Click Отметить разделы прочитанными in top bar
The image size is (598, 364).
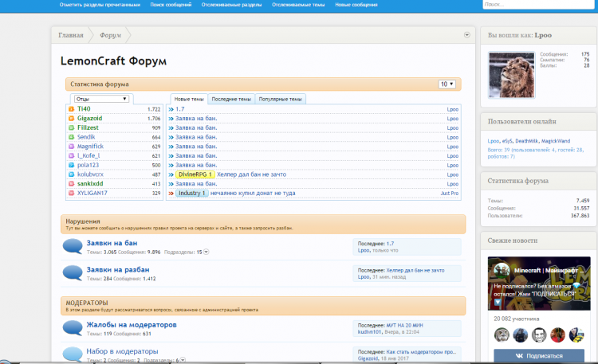click(x=100, y=5)
